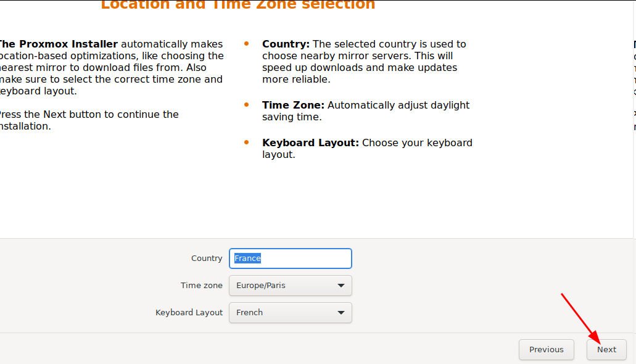The height and width of the screenshot is (364, 636).
Task: Click the French keyboard layout value
Action: pos(250,313)
